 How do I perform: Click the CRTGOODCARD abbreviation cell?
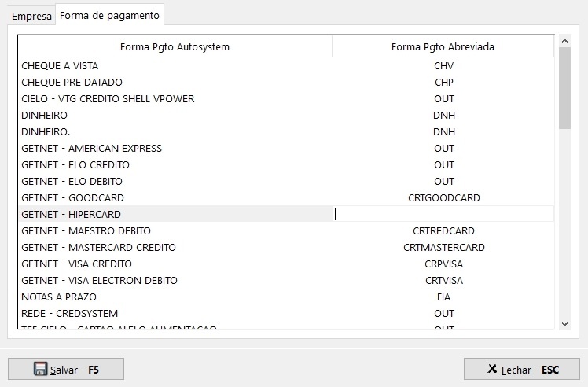pos(444,198)
